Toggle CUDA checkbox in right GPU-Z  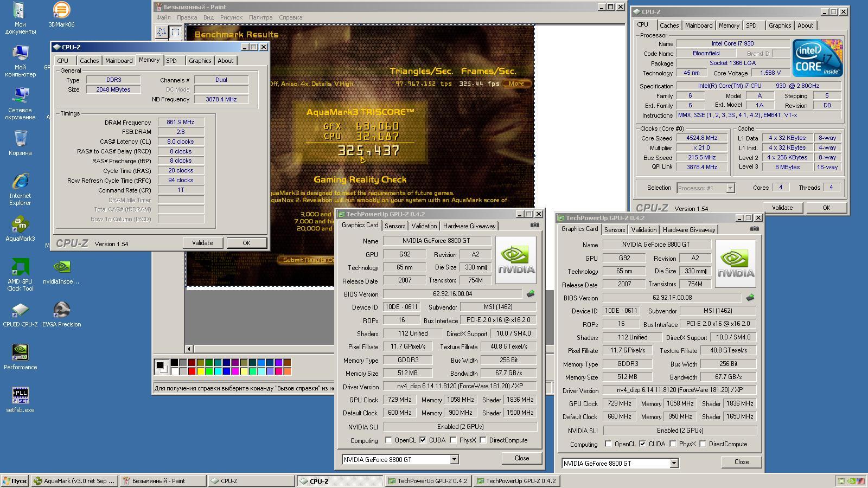pos(642,444)
